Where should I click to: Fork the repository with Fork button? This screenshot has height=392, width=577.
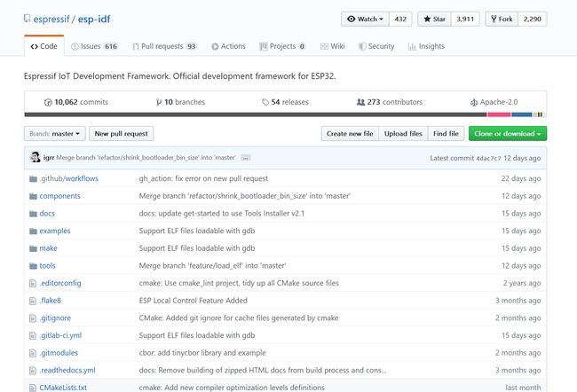point(502,20)
